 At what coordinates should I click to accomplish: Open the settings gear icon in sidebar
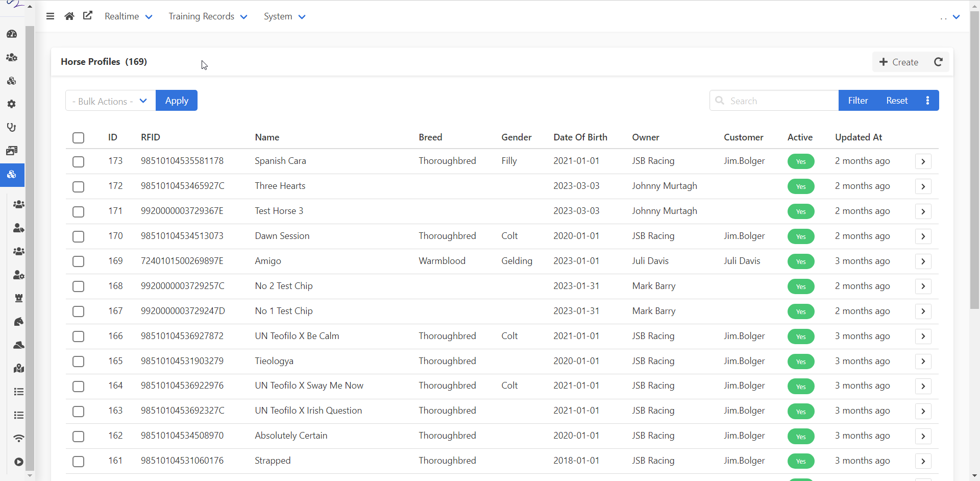pyautogui.click(x=11, y=104)
